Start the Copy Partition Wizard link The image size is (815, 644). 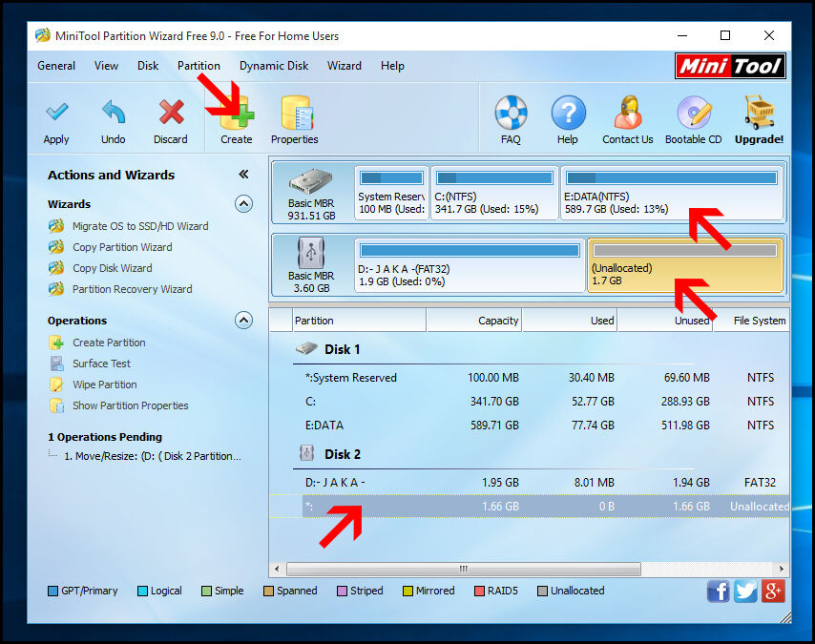coord(122,247)
